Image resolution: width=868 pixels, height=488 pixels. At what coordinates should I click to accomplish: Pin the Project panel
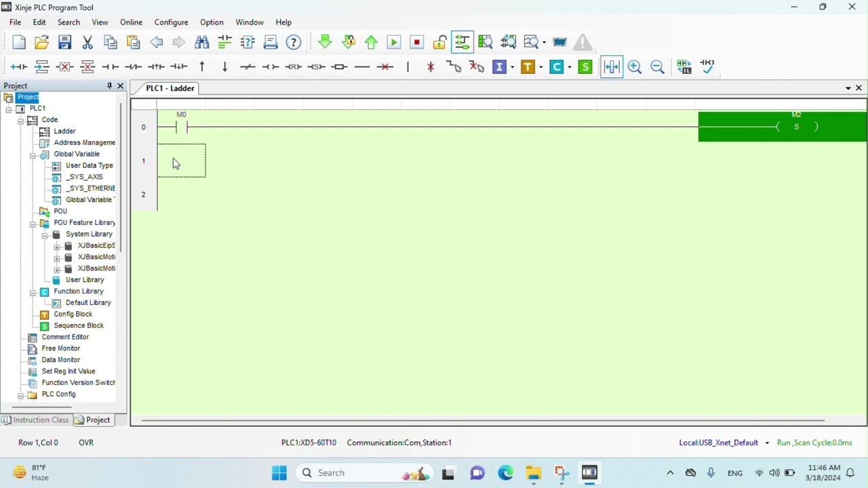point(109,86)
